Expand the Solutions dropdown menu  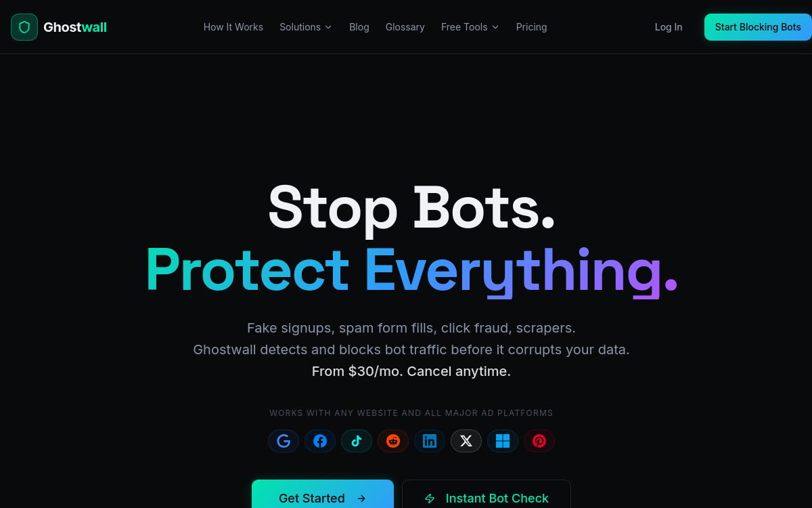(x=306, y=27)
